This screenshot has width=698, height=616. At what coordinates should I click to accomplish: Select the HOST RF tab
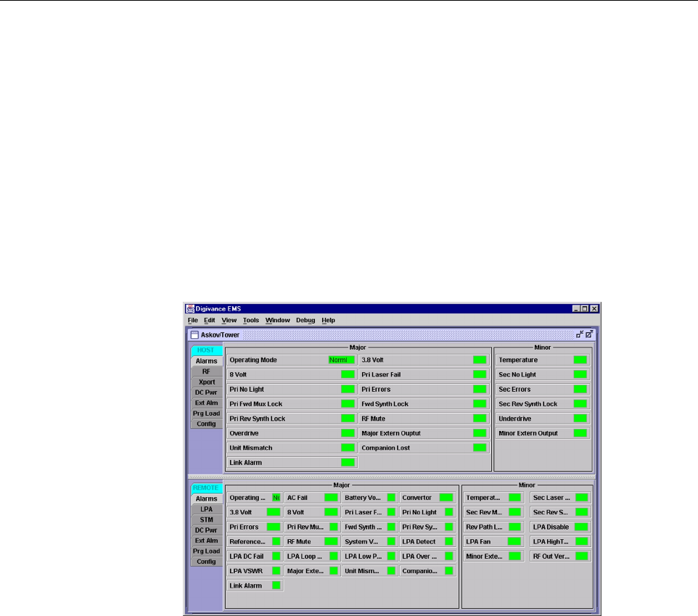pyautogui.click(x=207, y=371)
